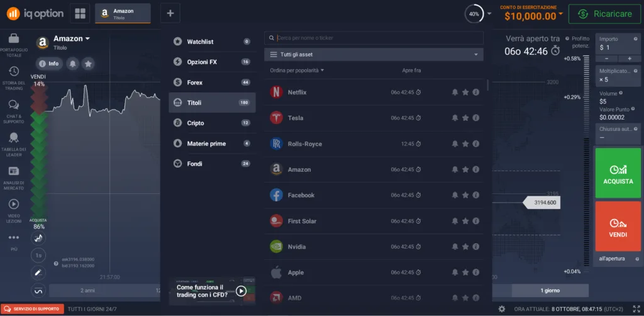
Task: Click the green ACQUISTA button
Action: click(x=618, y=173)
